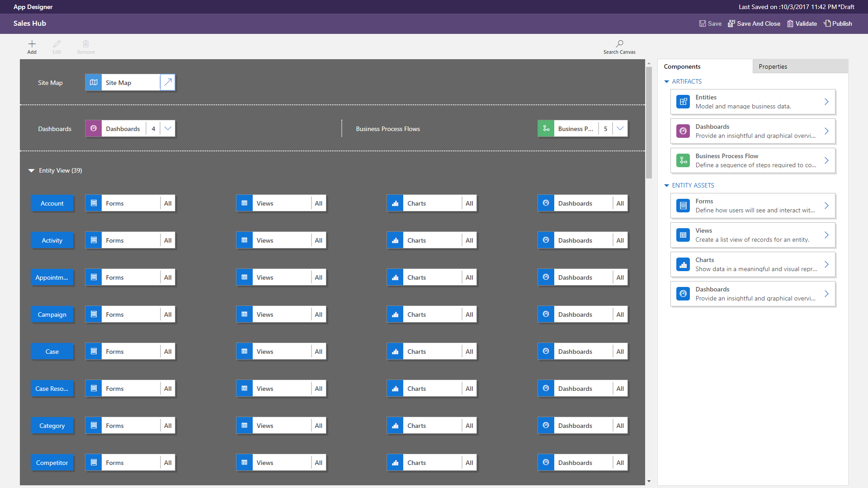Click the Dashboards icon on the Competitor row
868x488 pixels.
click(x=545, y=462)
